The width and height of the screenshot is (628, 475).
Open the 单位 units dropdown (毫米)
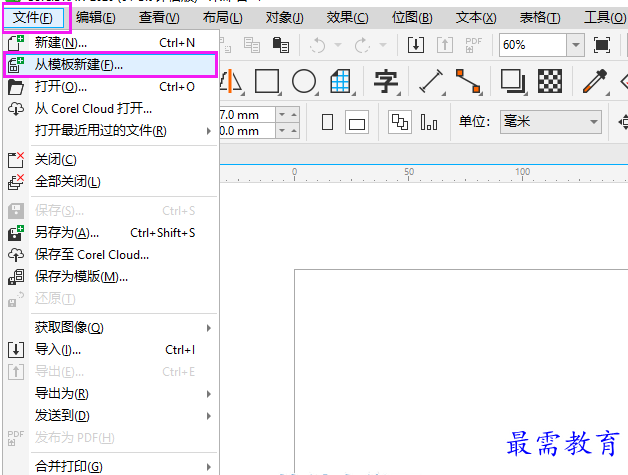click(x=551, y=122)
